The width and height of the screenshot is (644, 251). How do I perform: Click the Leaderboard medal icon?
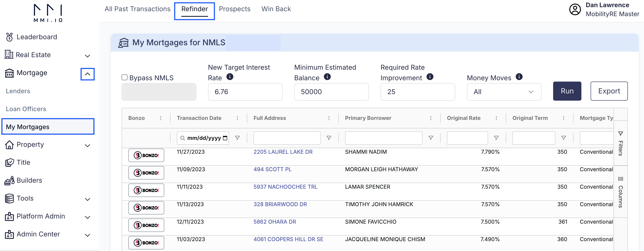click(9, 37)
